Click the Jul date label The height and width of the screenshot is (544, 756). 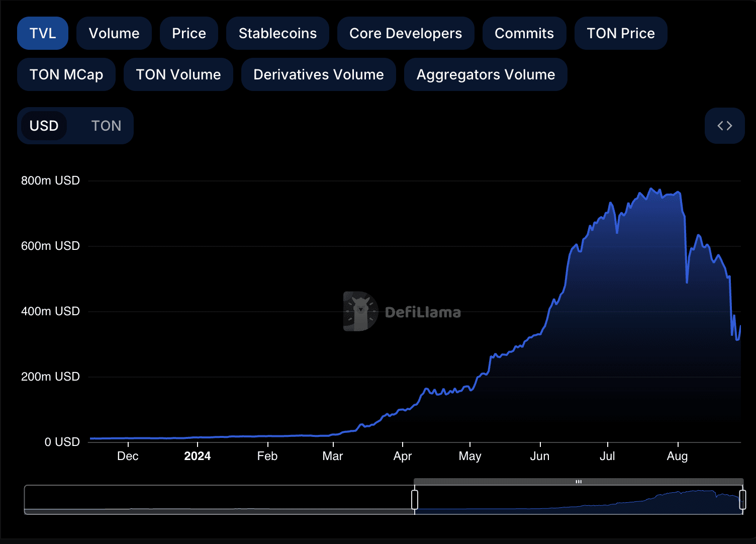607,456
